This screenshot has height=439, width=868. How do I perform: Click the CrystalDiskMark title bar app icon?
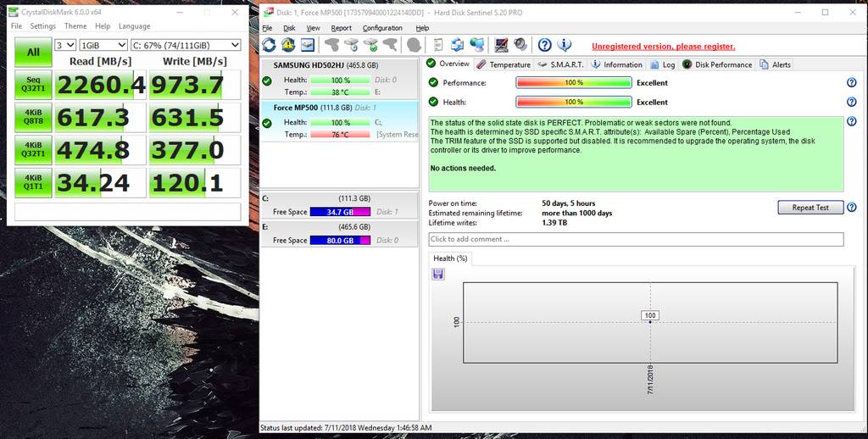14,12
